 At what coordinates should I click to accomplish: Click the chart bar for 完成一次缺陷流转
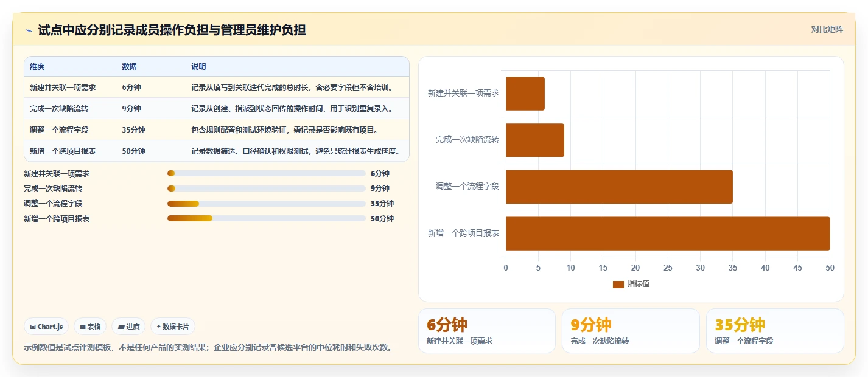(x=535, y=140)
